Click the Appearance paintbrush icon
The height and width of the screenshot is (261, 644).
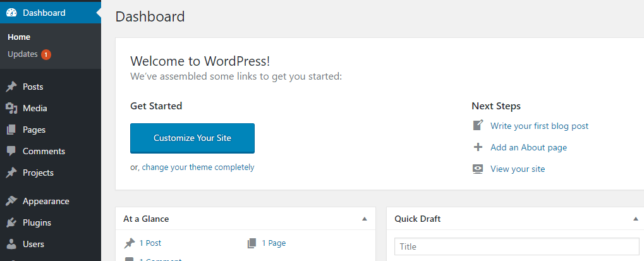[x=11, y=201]
